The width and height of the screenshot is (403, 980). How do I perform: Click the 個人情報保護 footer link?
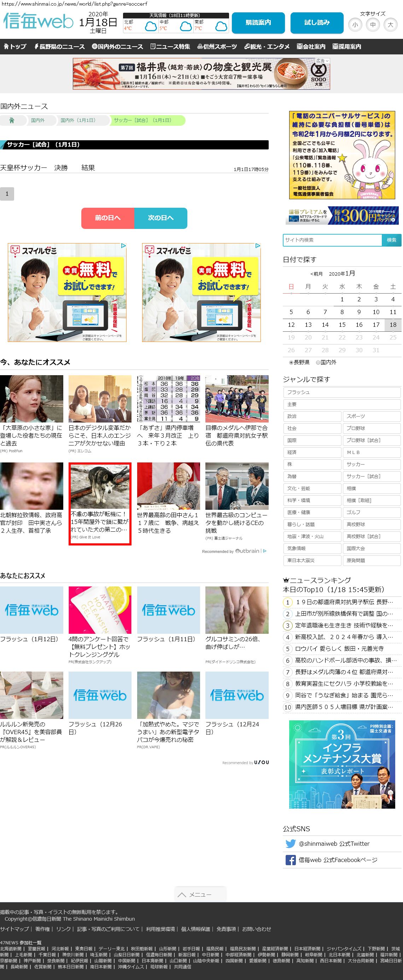pyautogui.click(x=195, y=929)
